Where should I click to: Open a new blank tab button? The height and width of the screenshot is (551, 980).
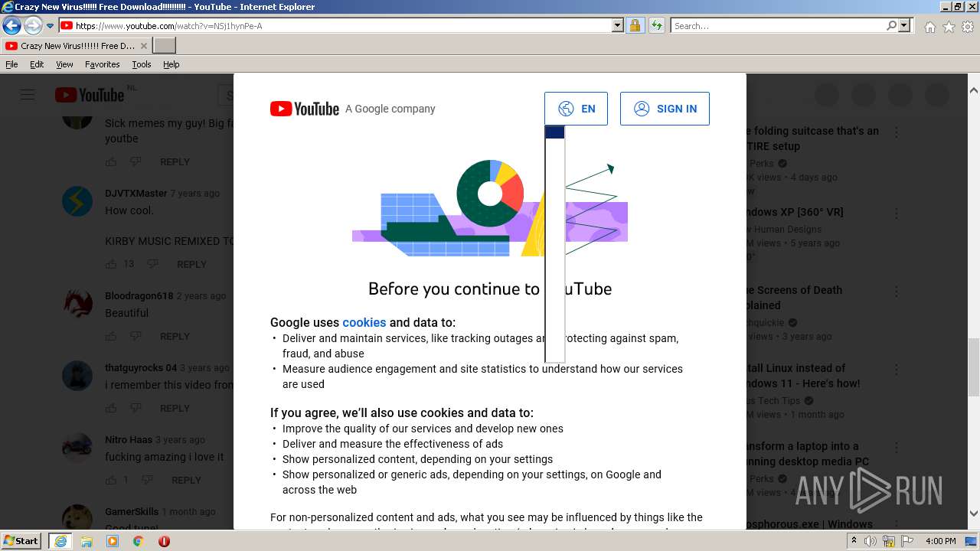[165, 46]
